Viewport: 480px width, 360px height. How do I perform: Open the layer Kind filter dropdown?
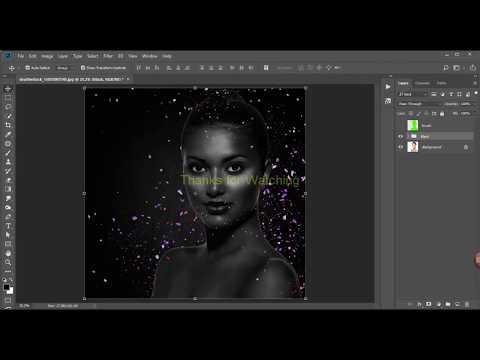pos(413,94)
